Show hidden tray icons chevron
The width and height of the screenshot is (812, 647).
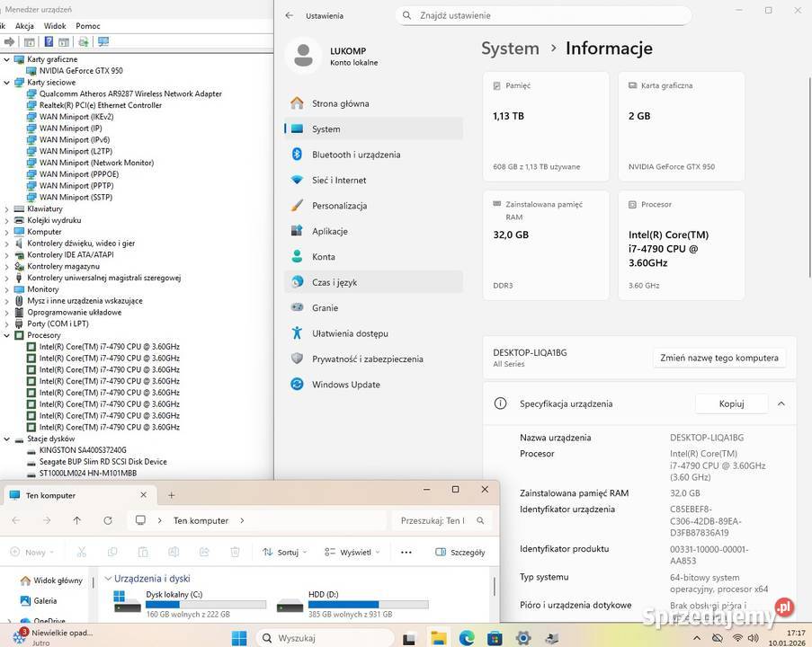pyautogui.click(x=697, y=638)
